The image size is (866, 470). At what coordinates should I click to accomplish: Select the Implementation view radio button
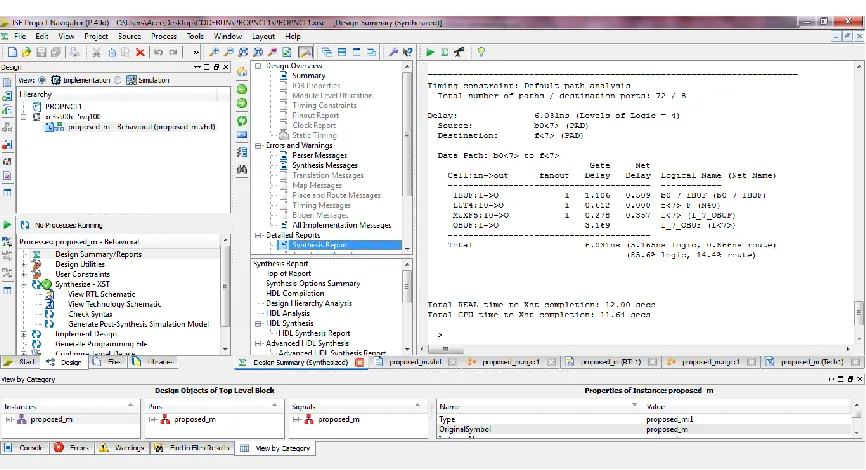click(x=42, y=80)
